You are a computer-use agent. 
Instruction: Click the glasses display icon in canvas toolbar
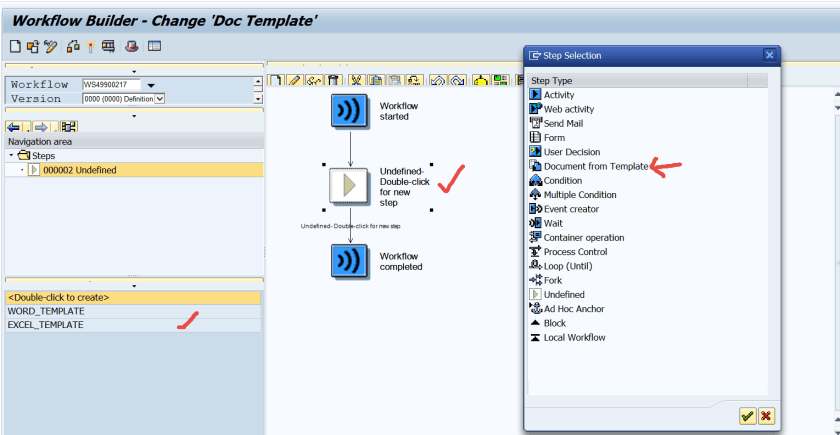coord(314,80)
